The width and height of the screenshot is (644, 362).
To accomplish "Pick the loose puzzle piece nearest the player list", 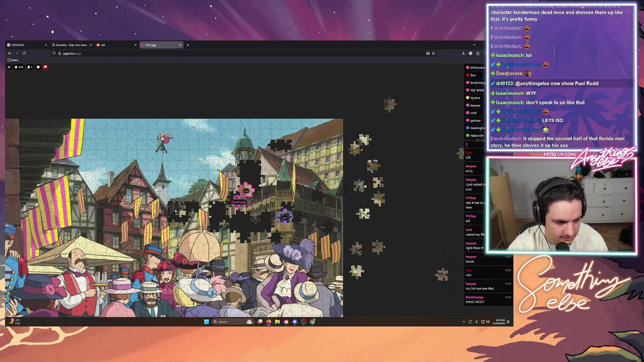I will pyautogui.click(x=461, y=154).
